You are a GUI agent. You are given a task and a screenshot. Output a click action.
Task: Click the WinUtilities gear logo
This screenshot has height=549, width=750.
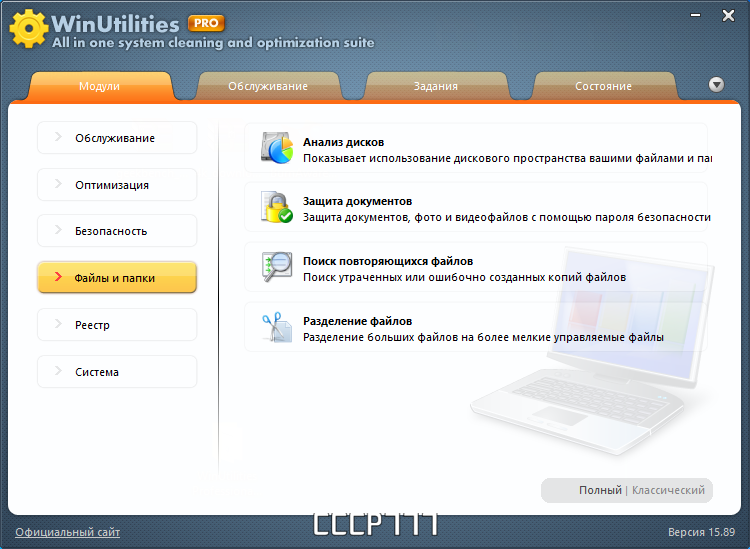click(29, 29)
